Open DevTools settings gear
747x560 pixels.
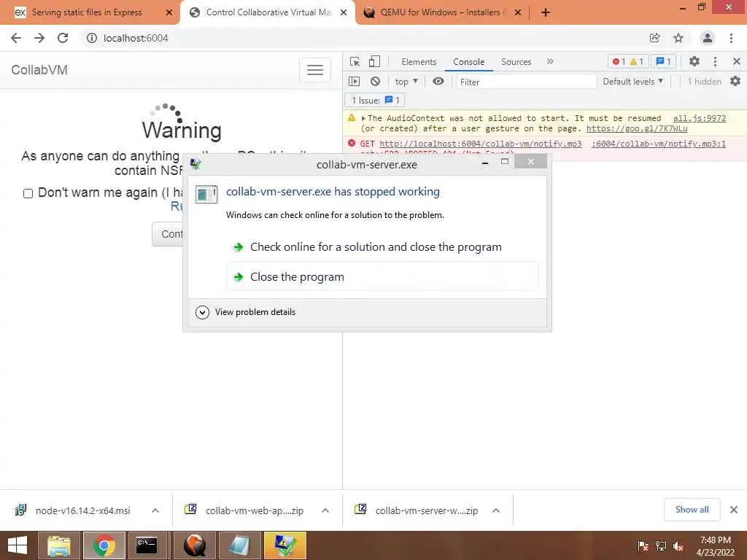coord(694,61)
